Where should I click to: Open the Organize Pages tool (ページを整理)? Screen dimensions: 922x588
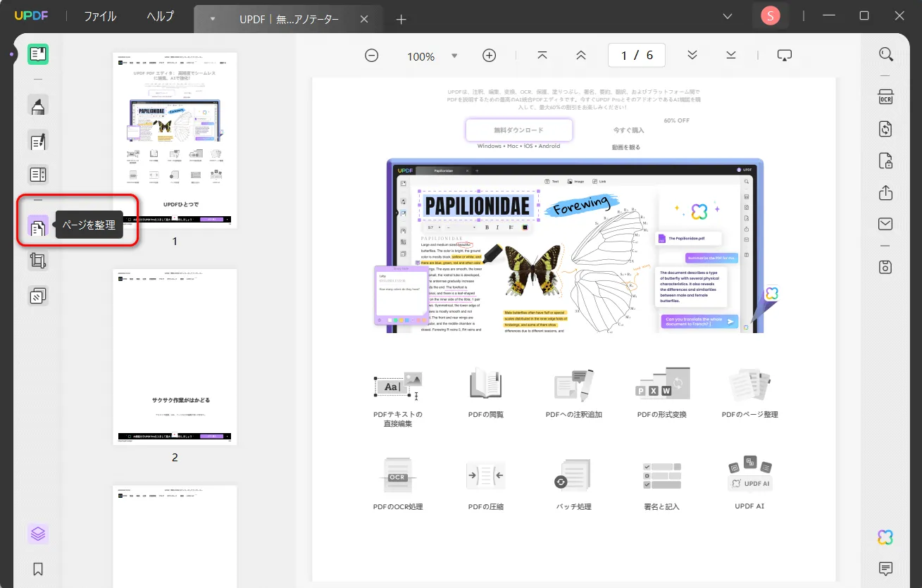point(38,227)
